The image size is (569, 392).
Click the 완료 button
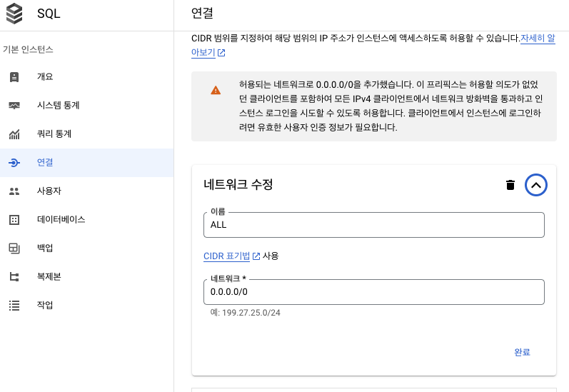pos(522,352)
